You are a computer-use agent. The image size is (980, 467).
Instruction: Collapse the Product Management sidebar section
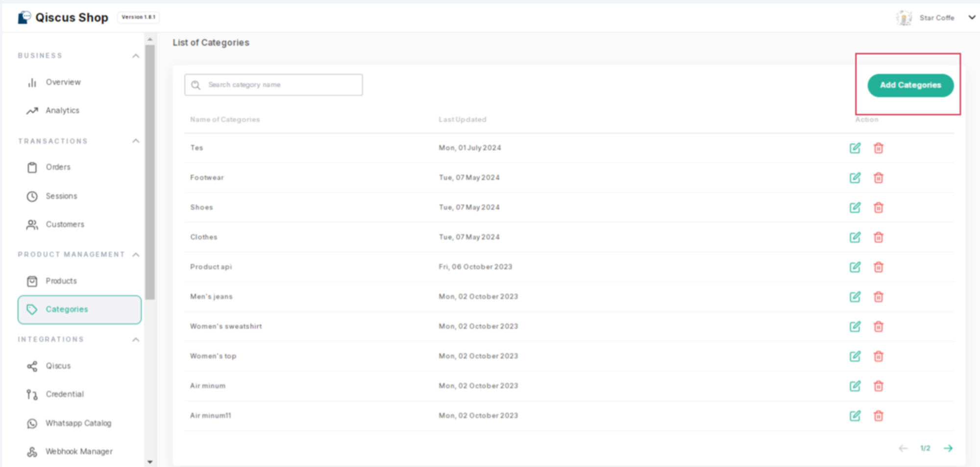136,255
